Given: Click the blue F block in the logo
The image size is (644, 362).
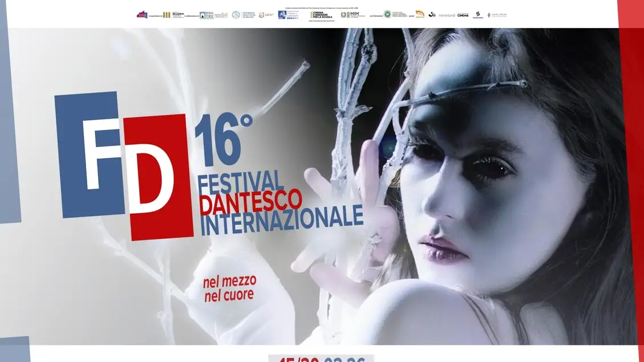Looking at the screenshot, I should point(88,154).
